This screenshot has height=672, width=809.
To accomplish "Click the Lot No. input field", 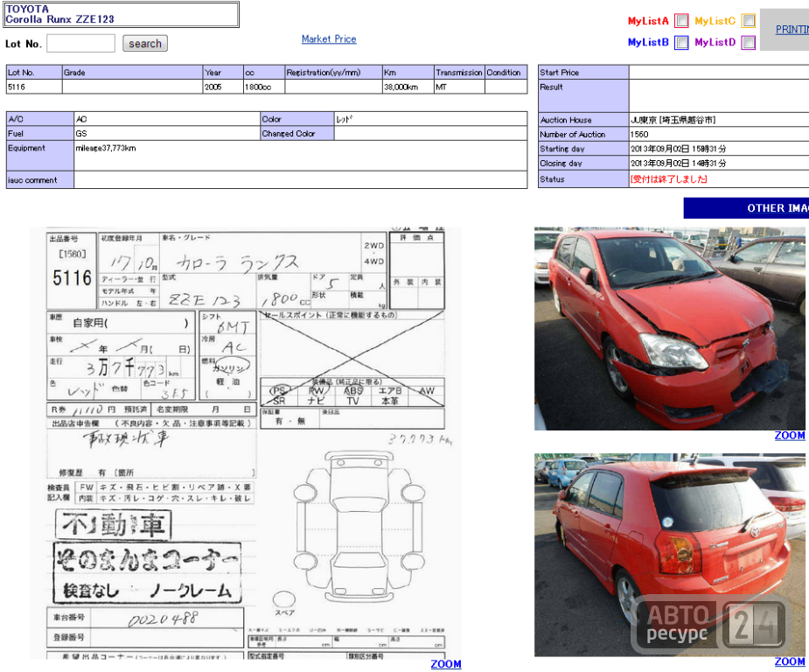I will click(81, 44).
